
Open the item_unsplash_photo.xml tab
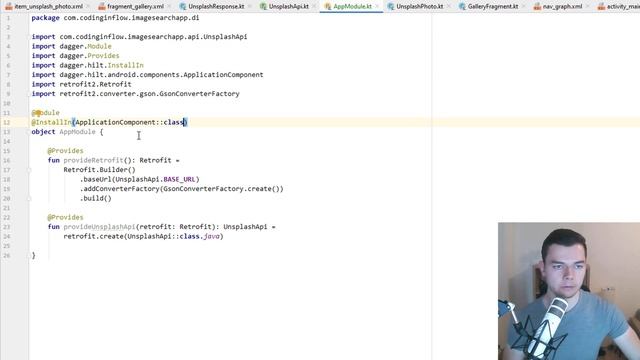[48, 7]
